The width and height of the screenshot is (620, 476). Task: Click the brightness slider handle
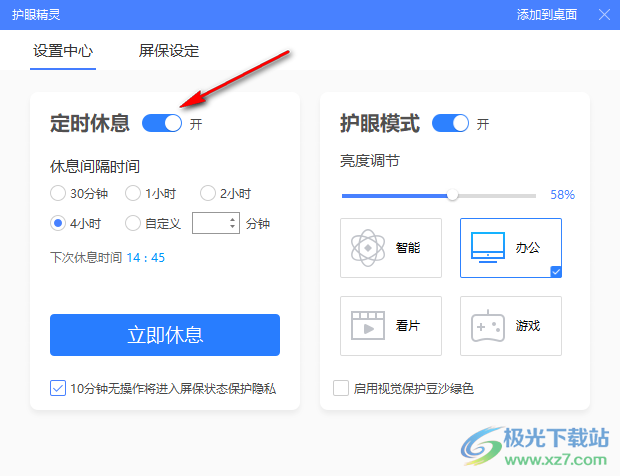(x=453, y=195)
